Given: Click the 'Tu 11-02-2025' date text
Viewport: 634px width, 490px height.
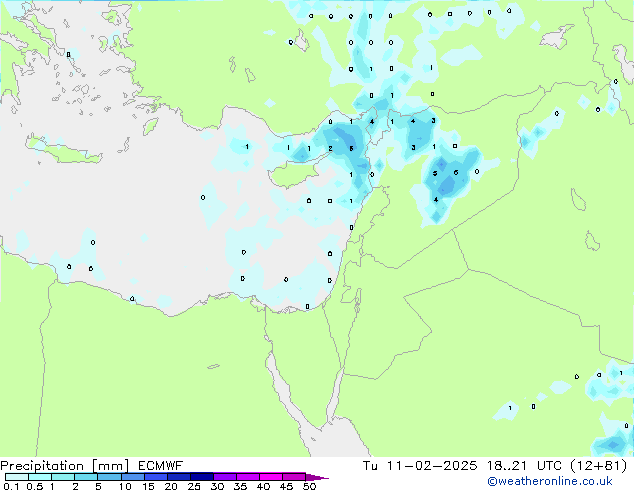Looking at the screenshot, I should pos(420,466).
